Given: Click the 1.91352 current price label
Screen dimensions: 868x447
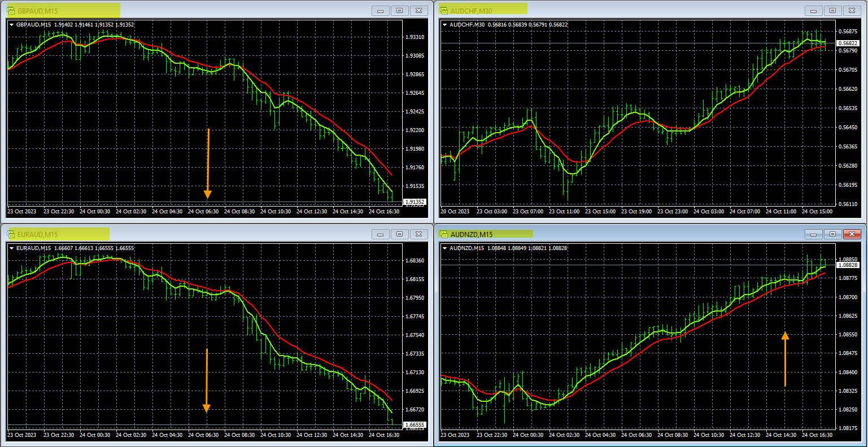Looking at the screenshot, I should (415, 201).
